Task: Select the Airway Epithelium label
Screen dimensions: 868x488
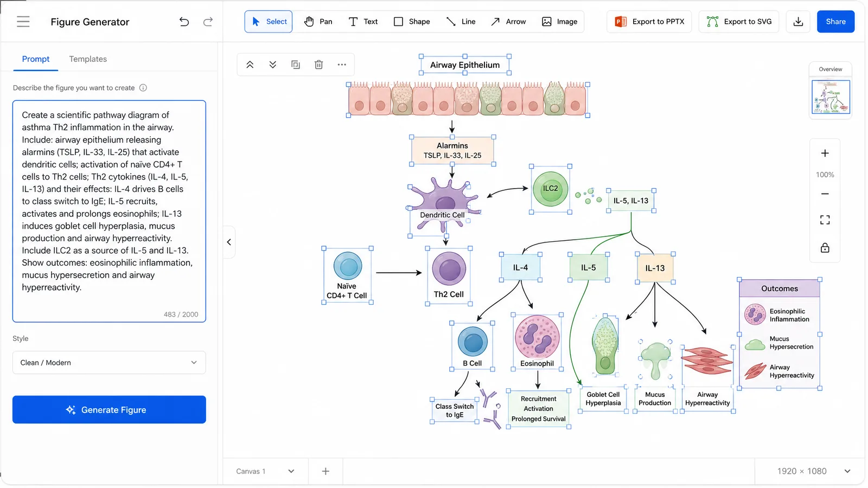Action: pyautogui.click(x=465, y=65)
